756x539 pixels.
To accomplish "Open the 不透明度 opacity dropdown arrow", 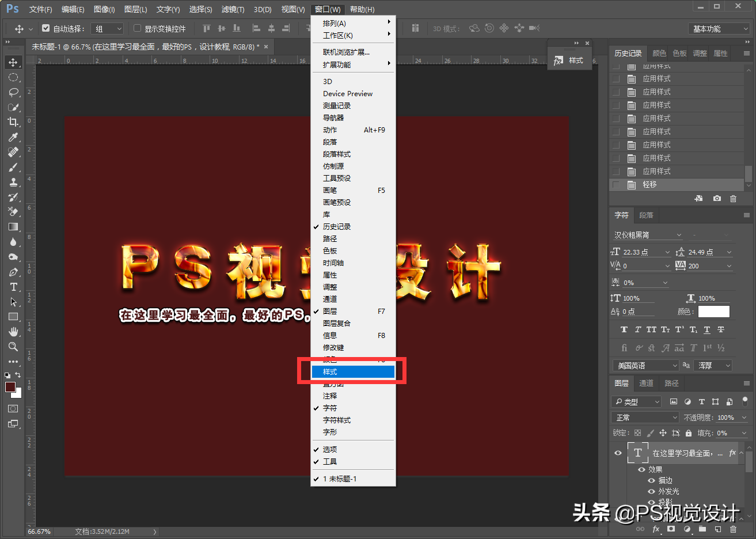I will click(x=744, y=417).
